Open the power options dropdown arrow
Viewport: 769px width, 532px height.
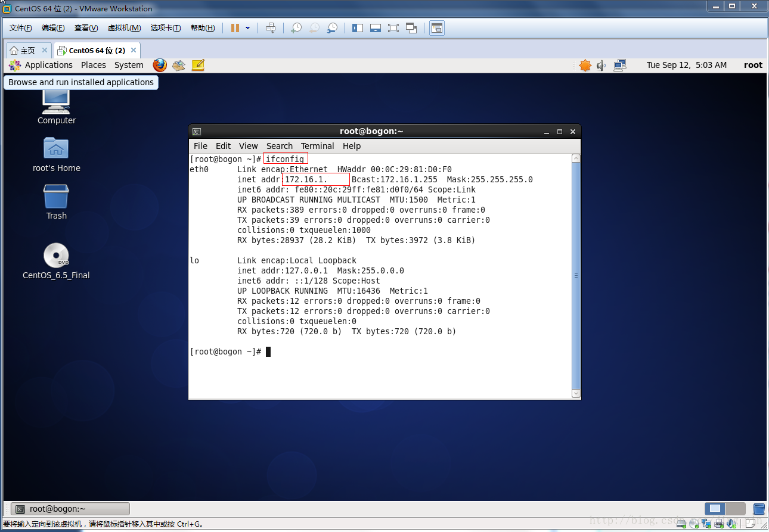[248, 28]
